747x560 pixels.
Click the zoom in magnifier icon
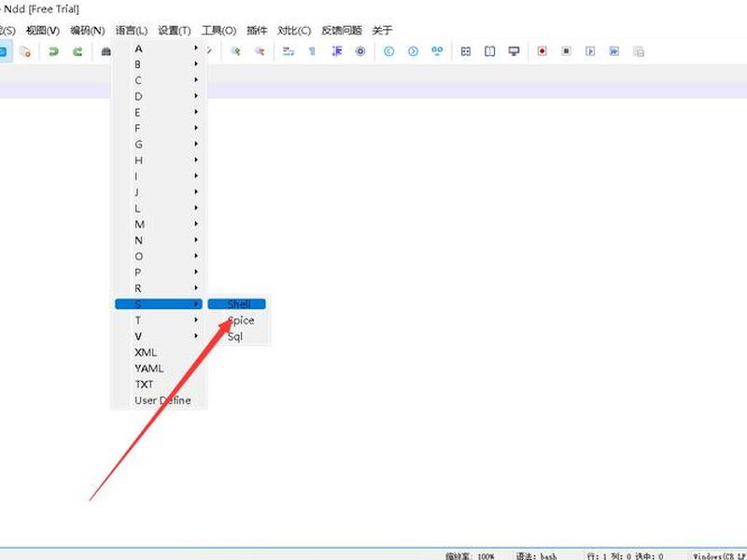pos(235,51)
